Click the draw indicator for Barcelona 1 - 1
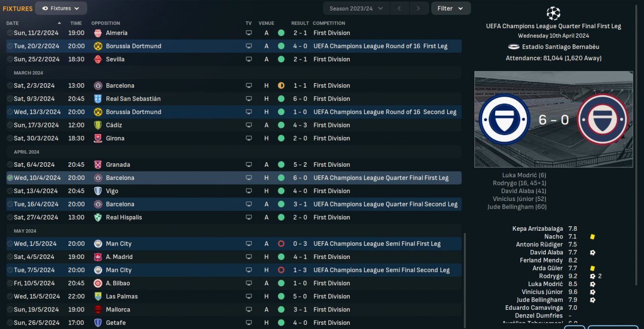The width and height of the screenshot is (644, 329). (x=281, y=85)
